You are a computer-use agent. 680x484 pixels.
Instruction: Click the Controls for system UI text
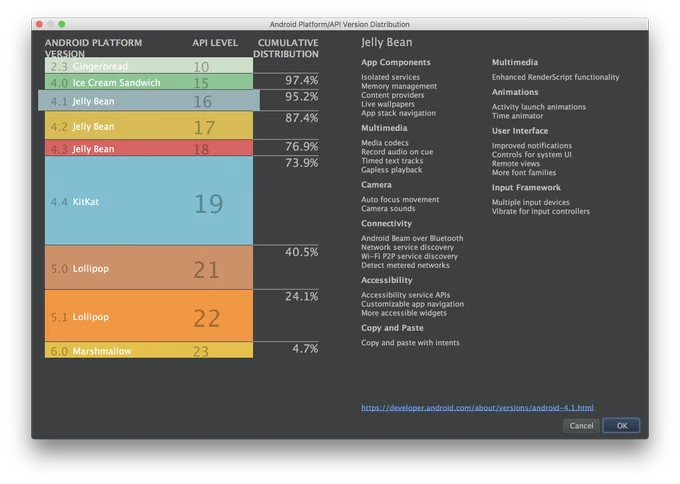[531, 155]
